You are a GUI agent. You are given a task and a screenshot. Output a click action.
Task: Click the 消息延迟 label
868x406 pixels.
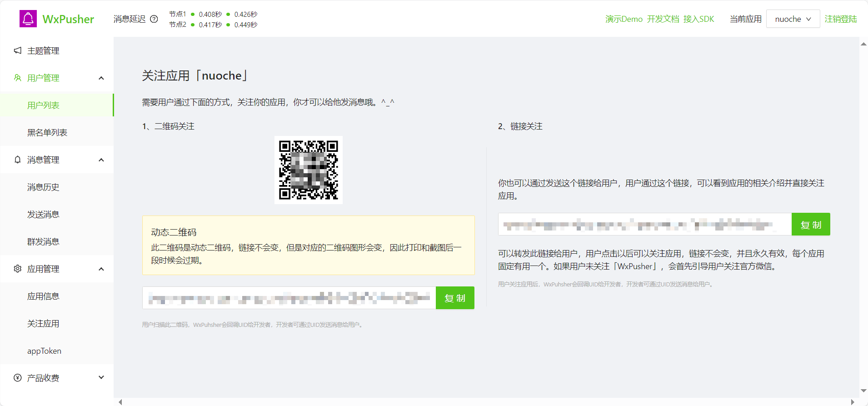coord(130,19)
